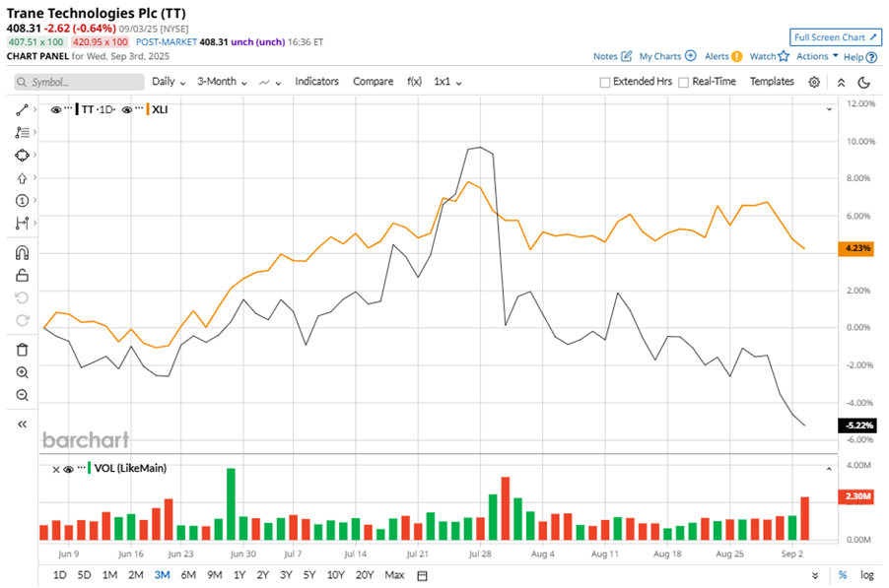
Task: Open the Templates menu
Action: pos(772,82)
